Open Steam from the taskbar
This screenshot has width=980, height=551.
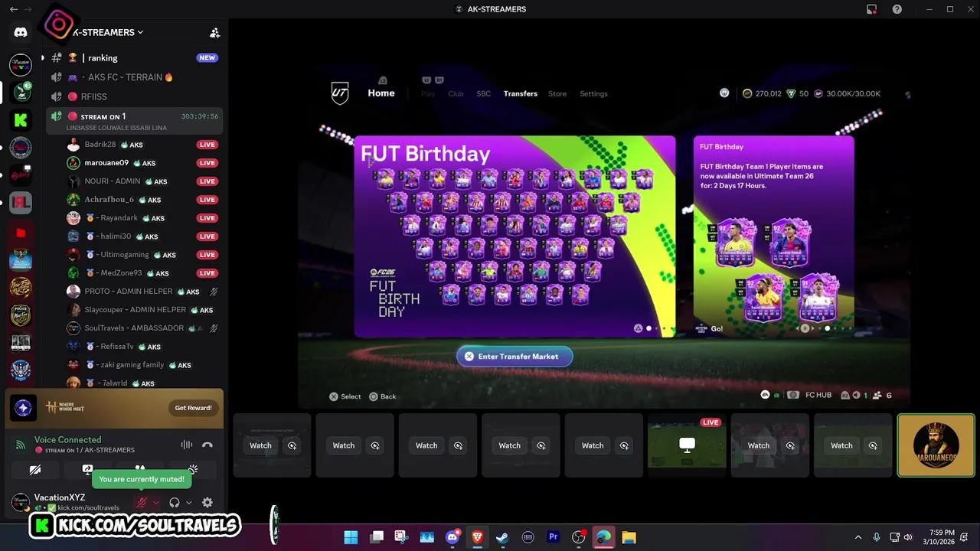[502, 537]
